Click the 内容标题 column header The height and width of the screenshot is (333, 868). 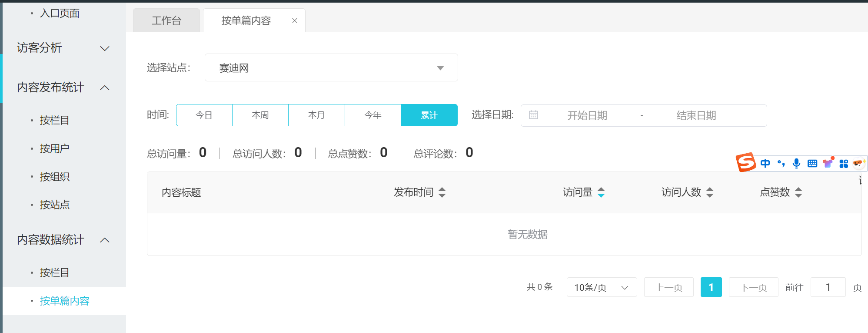(x=181, y=192)
